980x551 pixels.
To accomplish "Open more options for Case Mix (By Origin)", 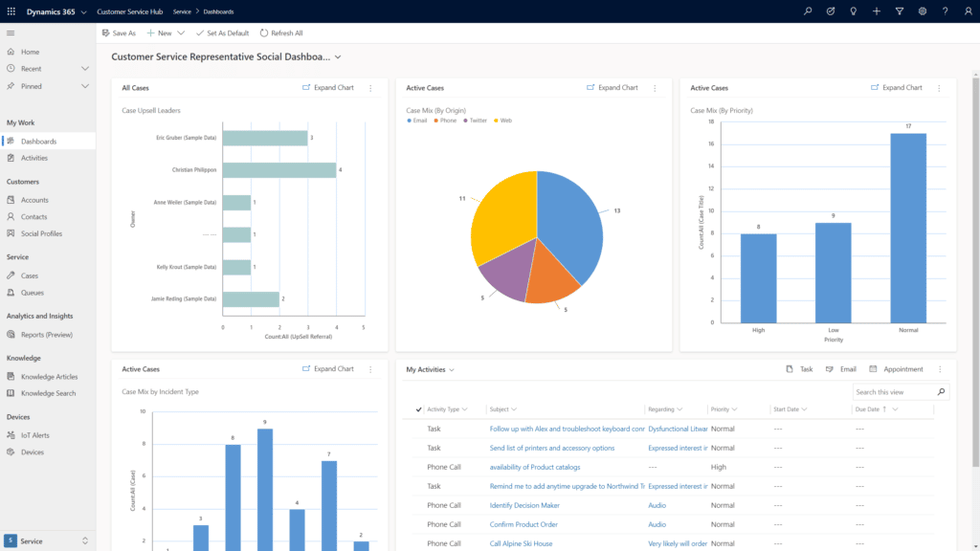I will point(655,88).
